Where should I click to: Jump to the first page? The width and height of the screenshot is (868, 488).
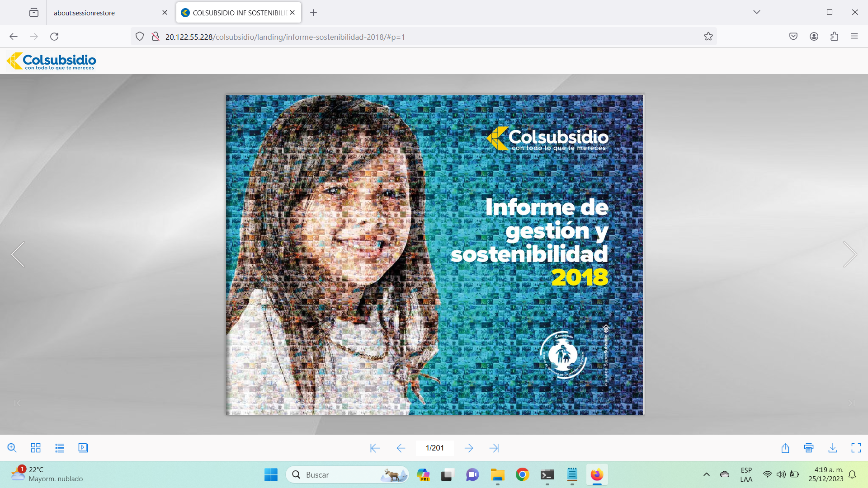coord(375,448)
